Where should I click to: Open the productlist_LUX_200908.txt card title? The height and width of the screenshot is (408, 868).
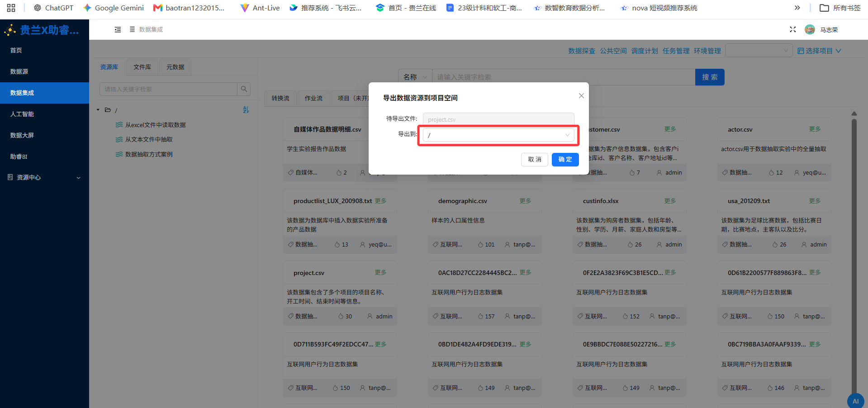click(332, 201)
